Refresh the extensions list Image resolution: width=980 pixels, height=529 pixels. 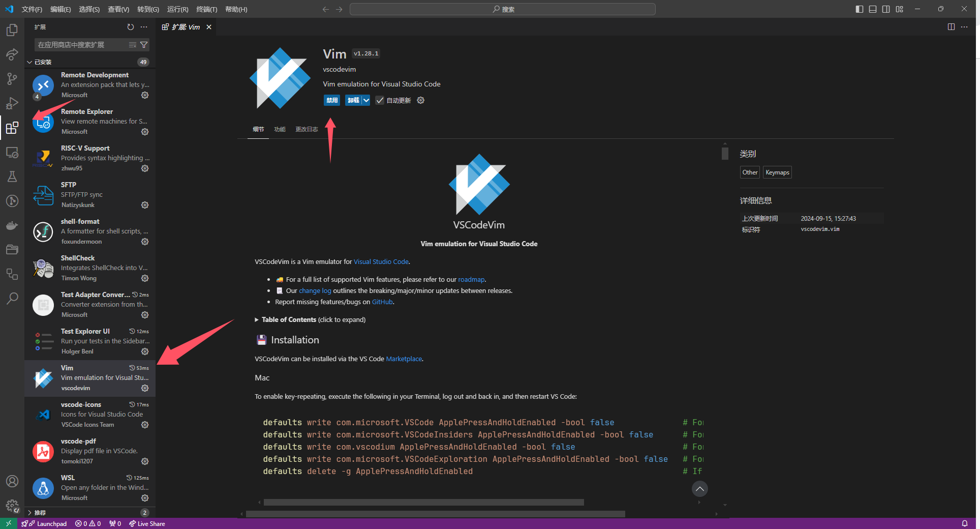tap(131, 27)
